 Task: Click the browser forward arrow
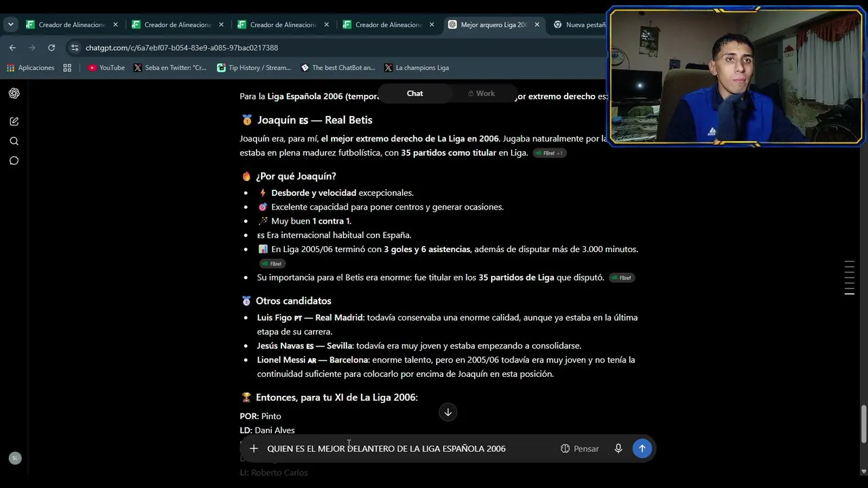click(32, 47)
